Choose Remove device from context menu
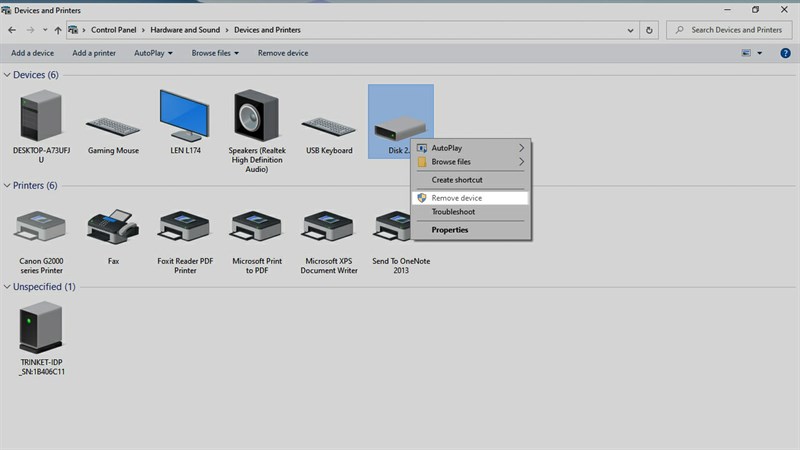 tap(457, 198)
